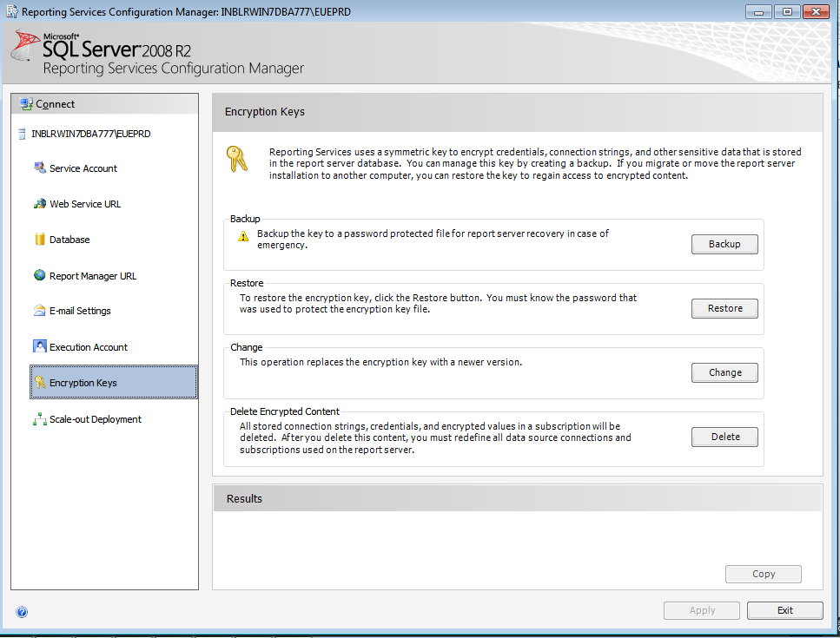Exit the Configuration Manager
This screenshot has height=638, width=840.
point(784,610)
